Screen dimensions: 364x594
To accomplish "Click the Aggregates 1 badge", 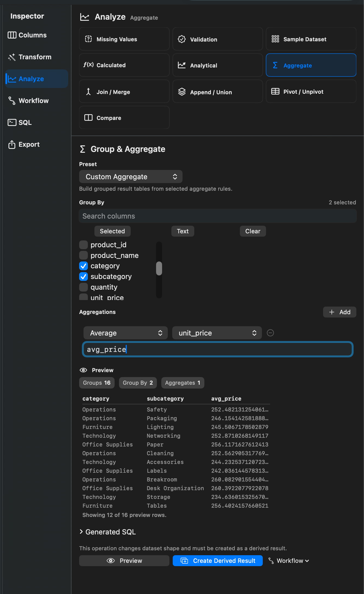I will coord(183,383).
